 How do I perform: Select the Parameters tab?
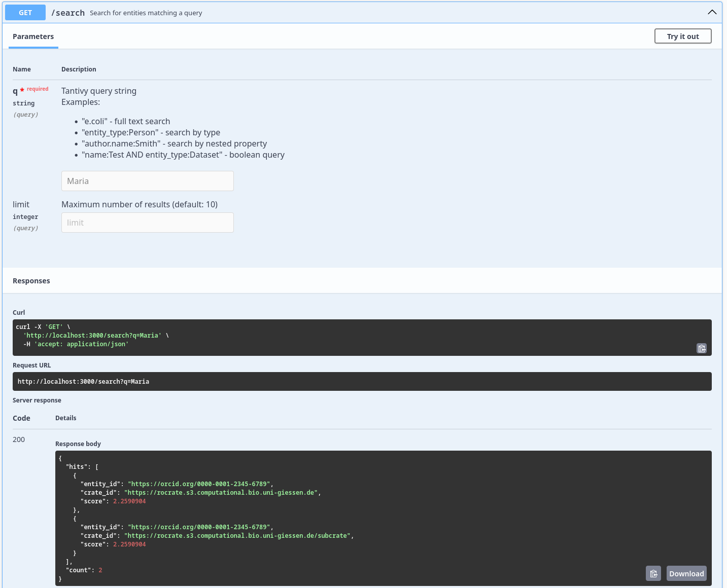(33, 36)
